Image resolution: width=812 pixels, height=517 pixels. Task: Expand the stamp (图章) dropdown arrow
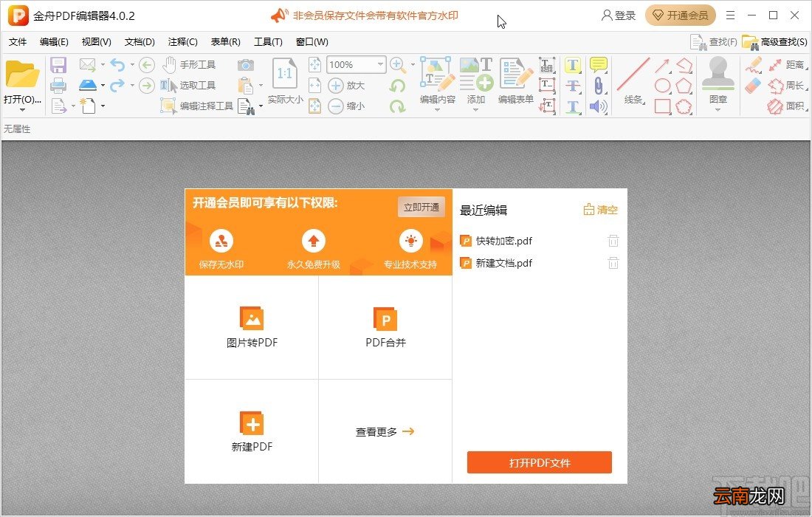tap(718, 110)
